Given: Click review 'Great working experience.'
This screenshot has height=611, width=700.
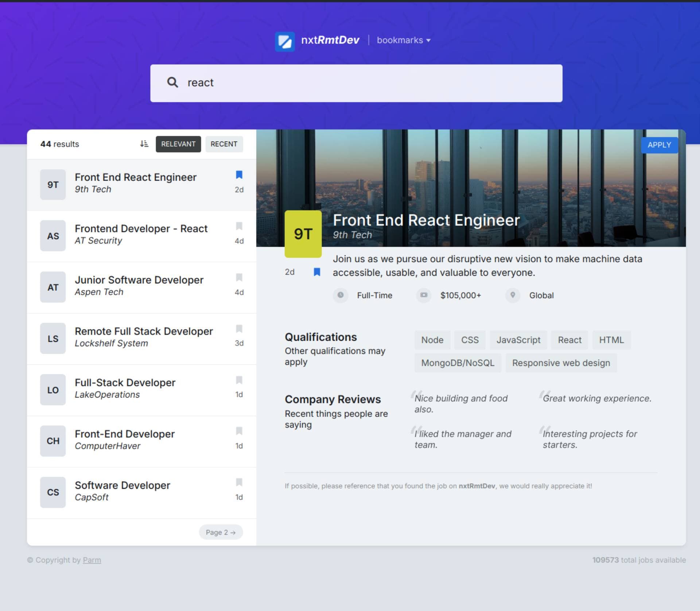Looking at the screenshot, I should pos(597,398).
